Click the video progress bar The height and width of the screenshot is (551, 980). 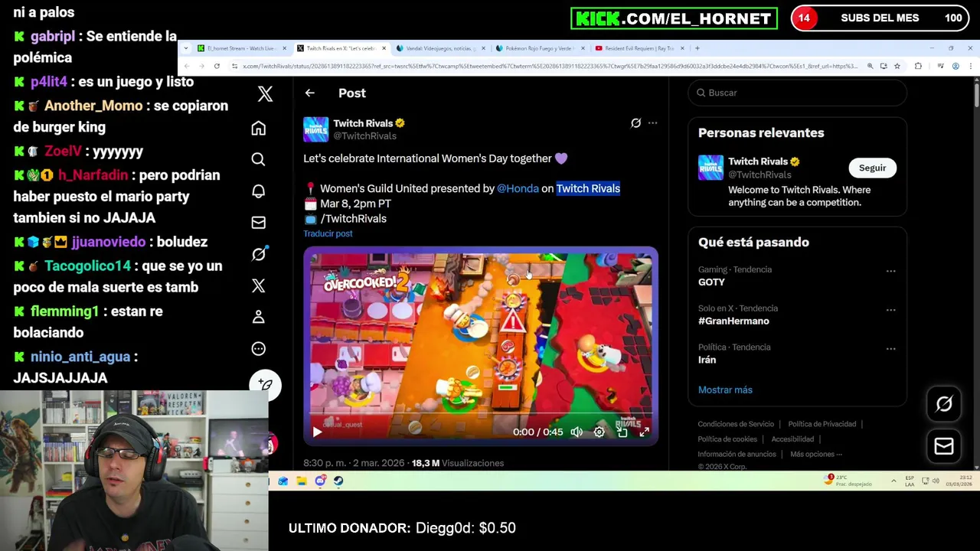coord(481,416)
